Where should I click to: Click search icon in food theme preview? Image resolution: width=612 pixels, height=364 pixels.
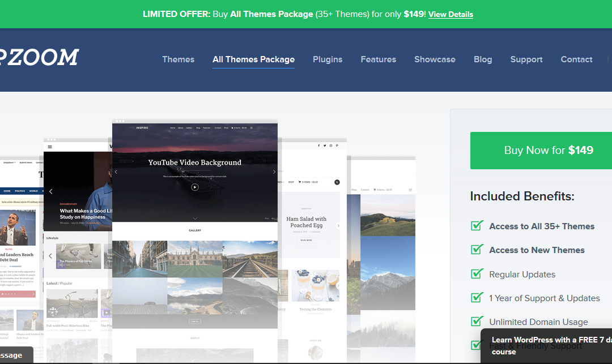(337, 182)
